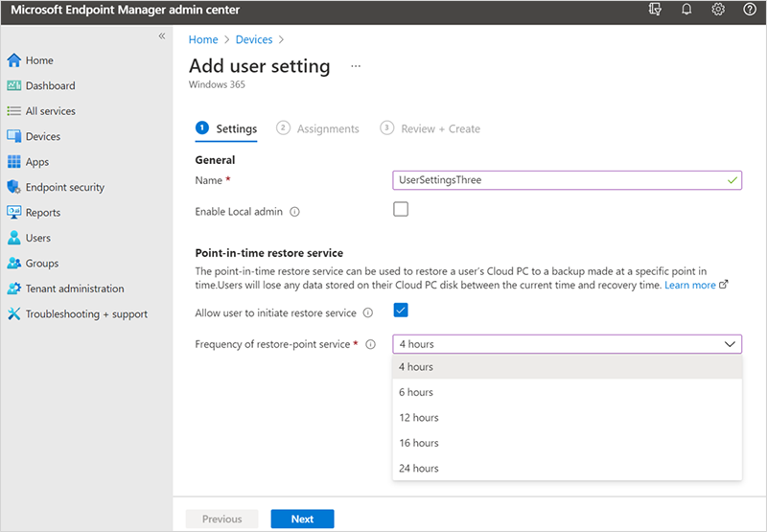
Task: Collapse the restore-point frequency dropdown
Action: pyautogui.click(x=731, y=343)
